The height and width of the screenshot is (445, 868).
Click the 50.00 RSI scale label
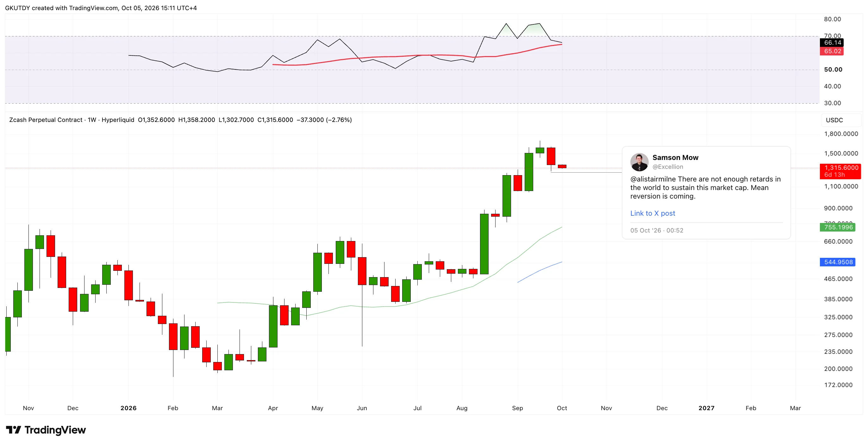pos(833,69)
